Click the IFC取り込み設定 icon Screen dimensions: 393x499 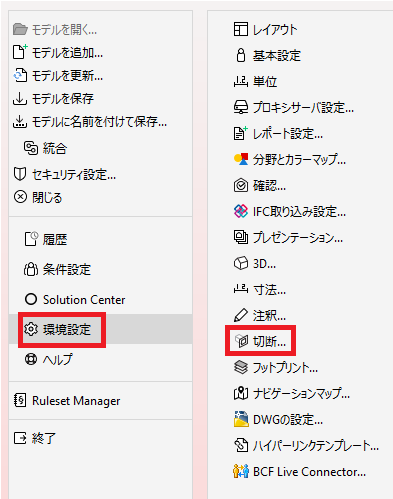point(241,211)
